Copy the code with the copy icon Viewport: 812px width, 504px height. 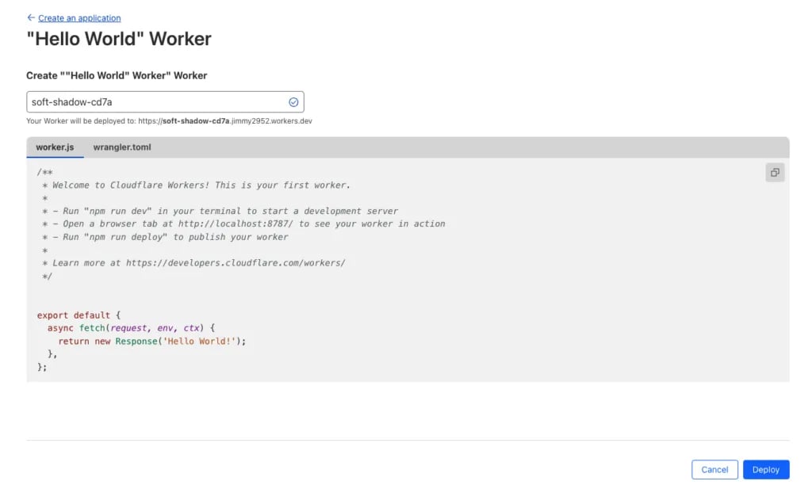(775, 173)
